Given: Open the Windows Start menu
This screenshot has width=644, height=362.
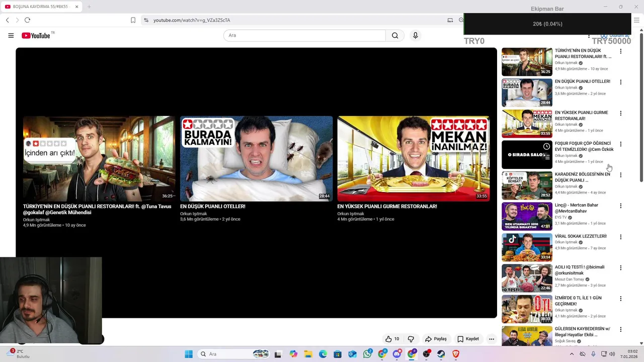Looking at the screenshot, I should click(x=189, y=354).
